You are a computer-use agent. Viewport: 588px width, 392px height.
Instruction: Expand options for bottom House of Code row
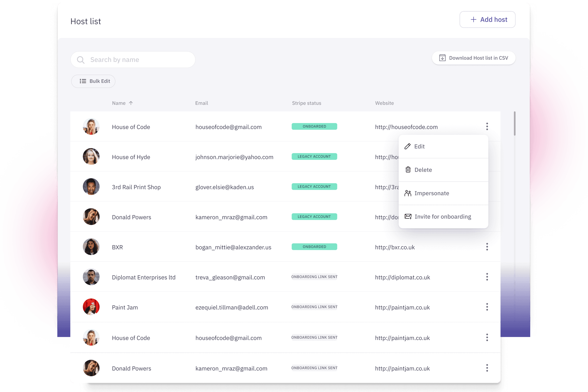487,337
